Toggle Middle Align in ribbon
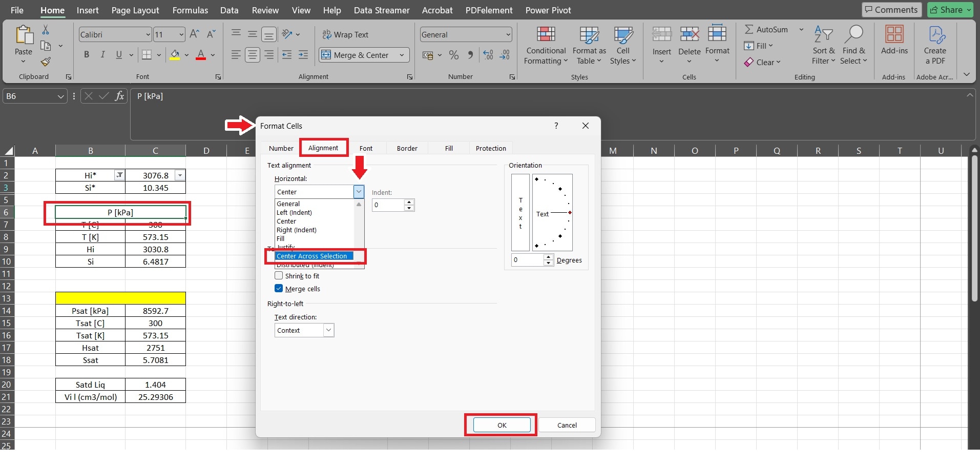980x464 pixels. click(253, 34)
